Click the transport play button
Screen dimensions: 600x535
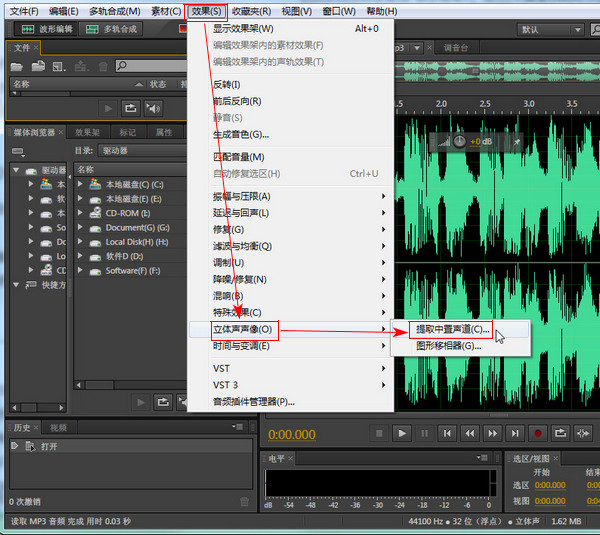pyautogui.click(x=402, y=434)
